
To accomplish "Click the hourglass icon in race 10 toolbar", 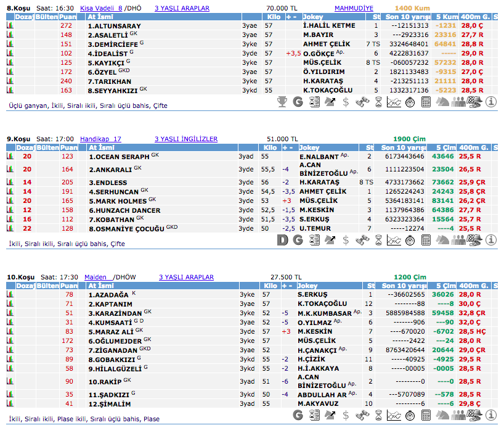I will pyautogui.click(x=378, y=415).
